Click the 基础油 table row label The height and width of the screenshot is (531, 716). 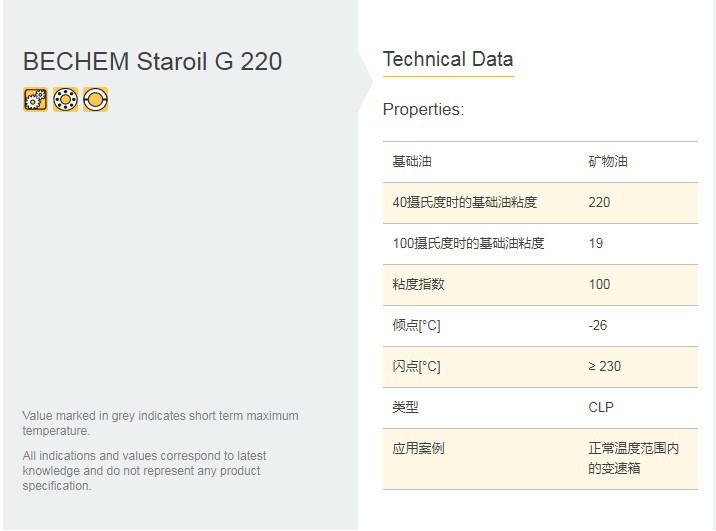coord(412,161)
